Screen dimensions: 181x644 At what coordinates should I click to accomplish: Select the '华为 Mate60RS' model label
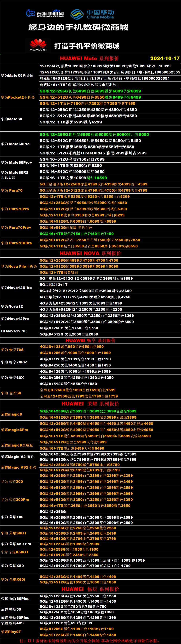tap(15, 172)
